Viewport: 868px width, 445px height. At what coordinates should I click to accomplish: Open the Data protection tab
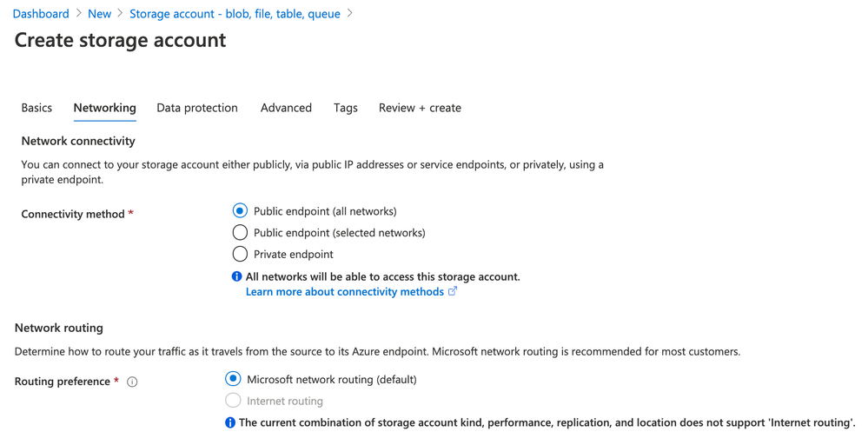197,108
